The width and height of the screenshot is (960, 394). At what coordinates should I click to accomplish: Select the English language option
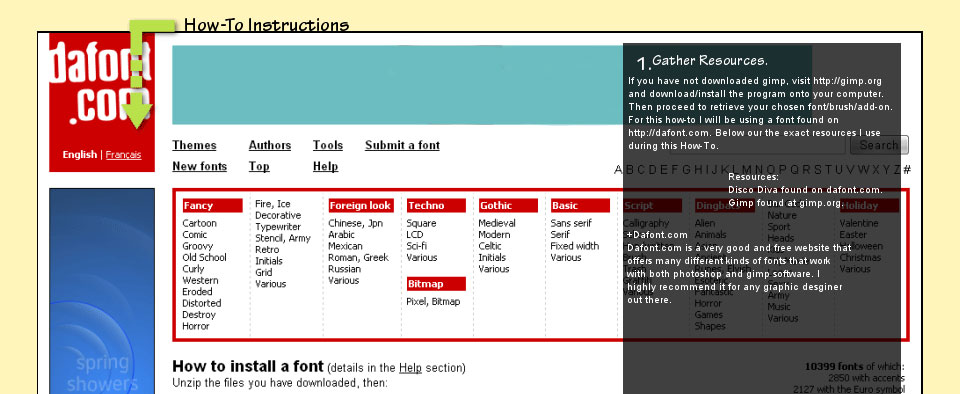(80, 155)
